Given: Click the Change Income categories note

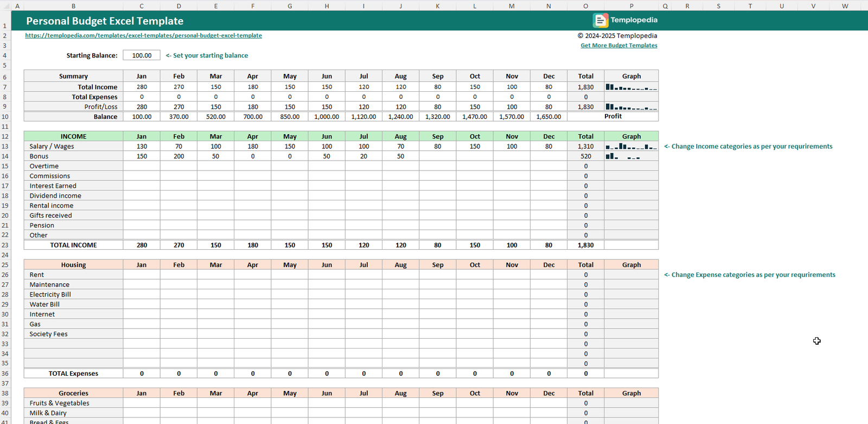Looking at the screenshot, I should (x=748, y=147).
